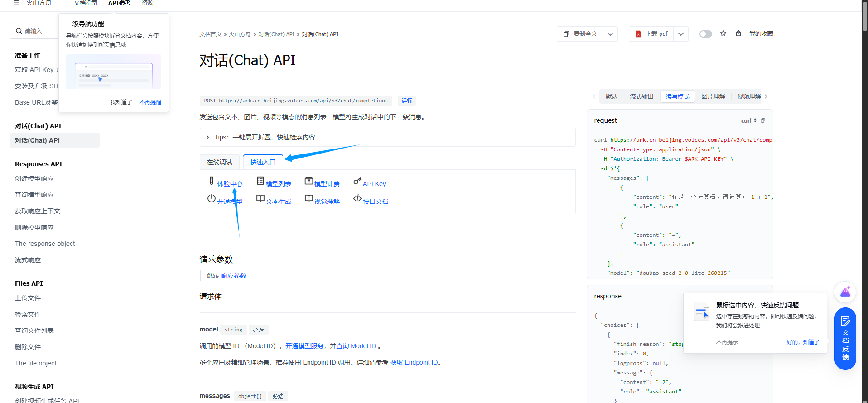This screenshot has height=403, width=868.
Task: Click the 开通模型 power icon
Action: point(212,198)
